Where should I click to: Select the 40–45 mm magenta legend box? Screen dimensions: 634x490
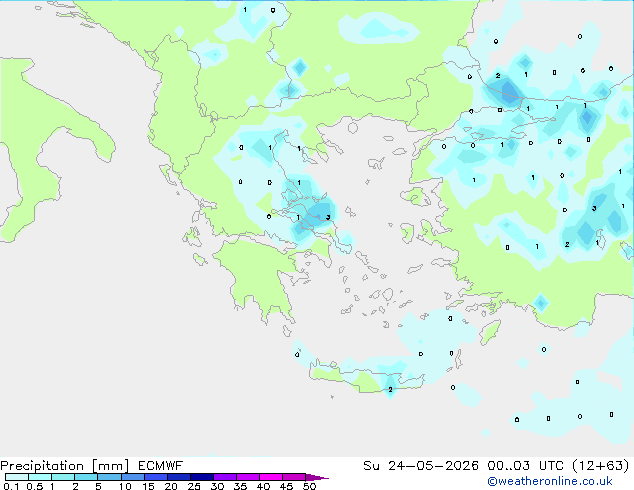tap(271, 477)
